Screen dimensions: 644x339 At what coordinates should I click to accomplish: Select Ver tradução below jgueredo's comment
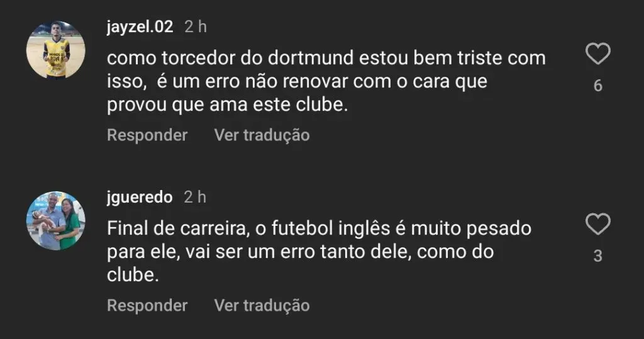(x=262, y=306)
